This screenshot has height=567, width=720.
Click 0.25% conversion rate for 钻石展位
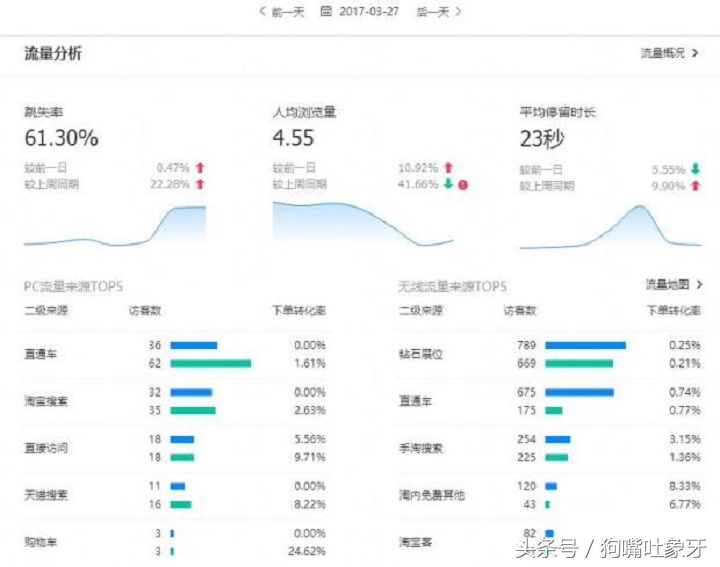685,345
